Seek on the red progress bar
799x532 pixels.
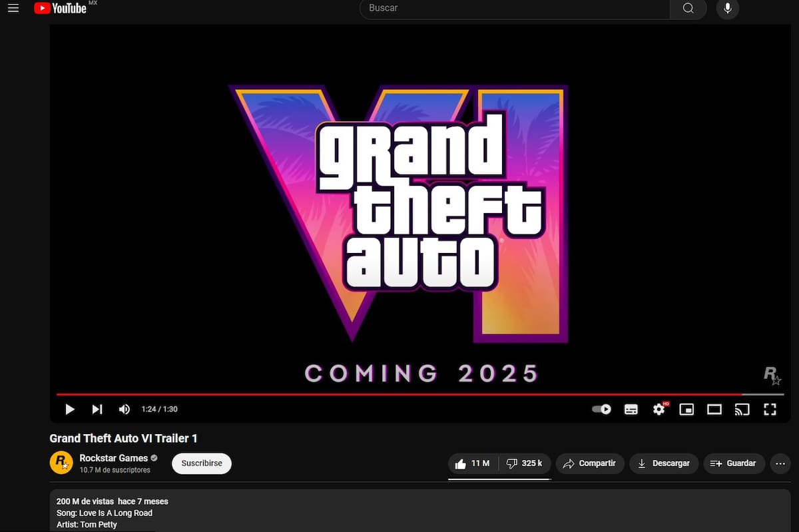point(419,394)
